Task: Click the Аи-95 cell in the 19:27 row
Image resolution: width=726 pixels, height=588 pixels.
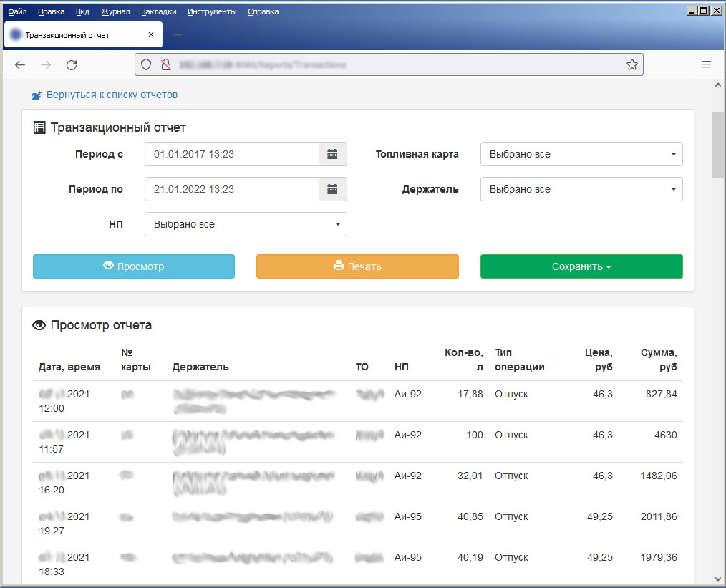Action: 408,516
